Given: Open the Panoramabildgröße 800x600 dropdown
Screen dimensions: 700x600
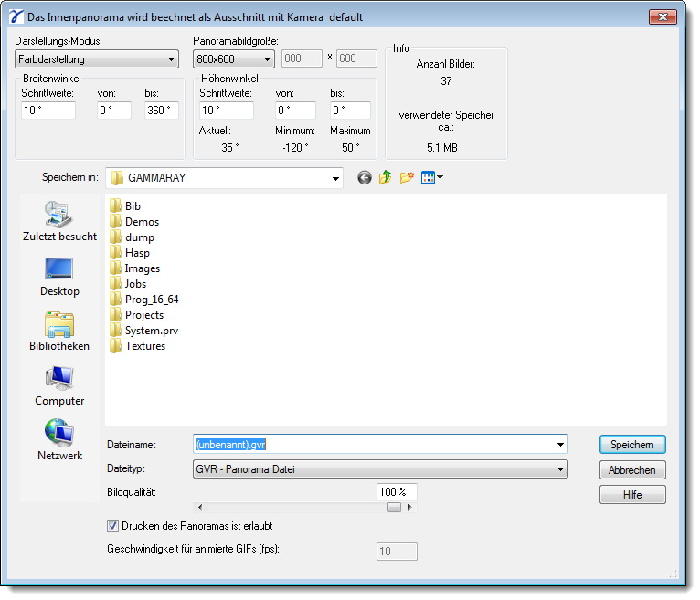Looking at the screenshot, I should [x=234, y=59].
